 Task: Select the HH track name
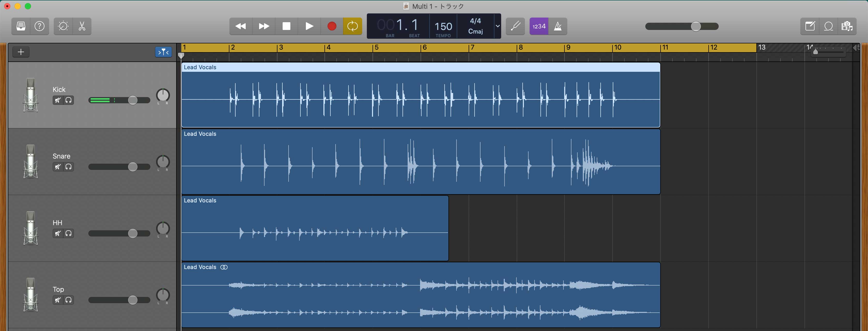(x=57, y=223)
